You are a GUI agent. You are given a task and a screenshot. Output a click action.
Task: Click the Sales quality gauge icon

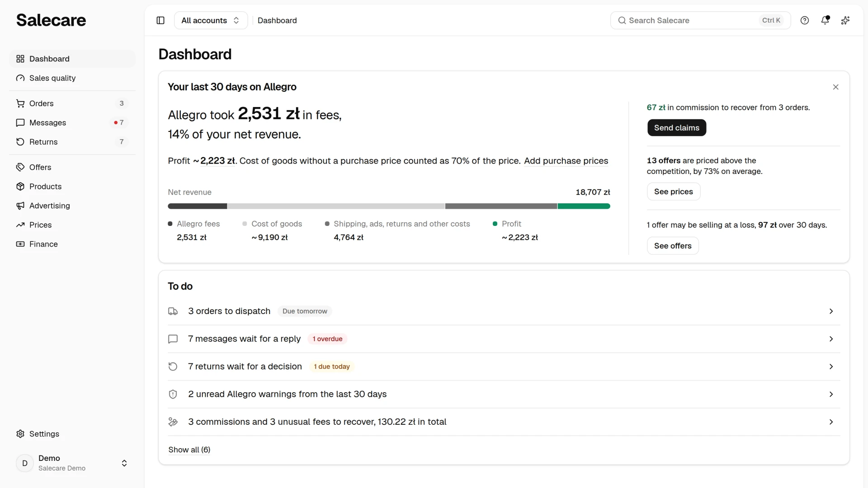20,78
